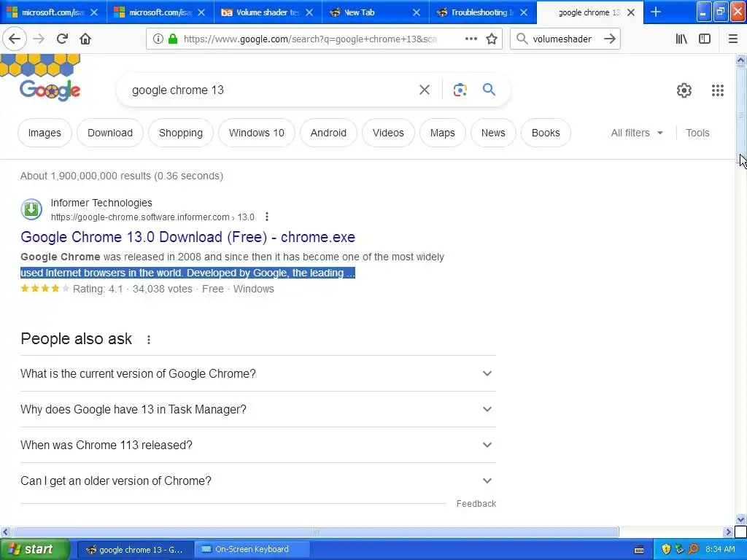This screenshot has width=747, height=560.
Task: Click the Feedback link
Action: point(476,503)
